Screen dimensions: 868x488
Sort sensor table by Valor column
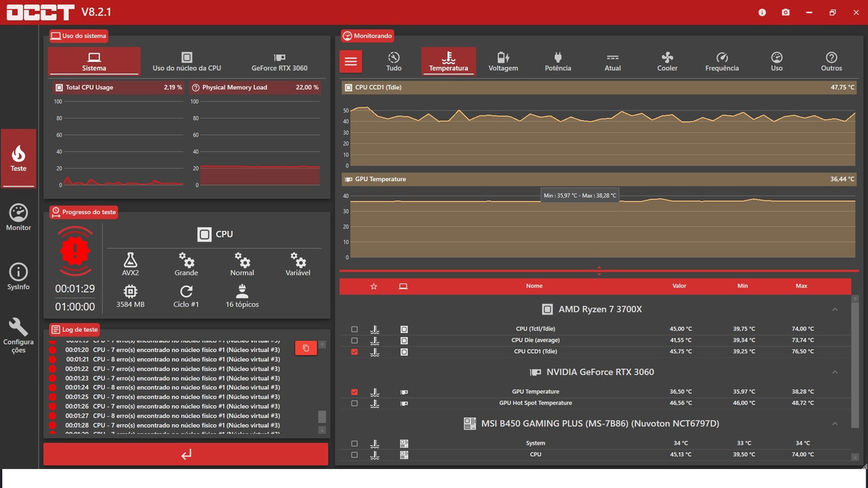click(679, 286)
